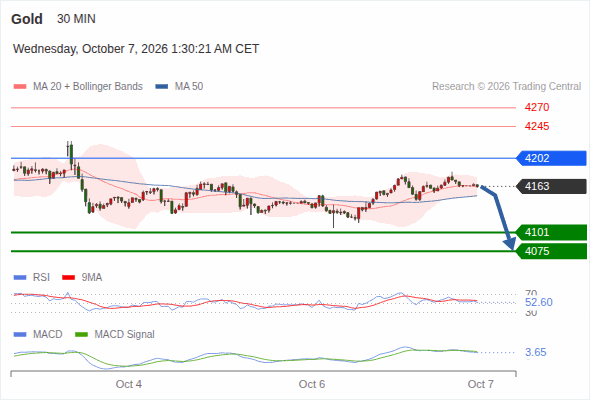
Task: Select the MA 20 + Bollinger Bands label
Action: (x=88, y=87)
